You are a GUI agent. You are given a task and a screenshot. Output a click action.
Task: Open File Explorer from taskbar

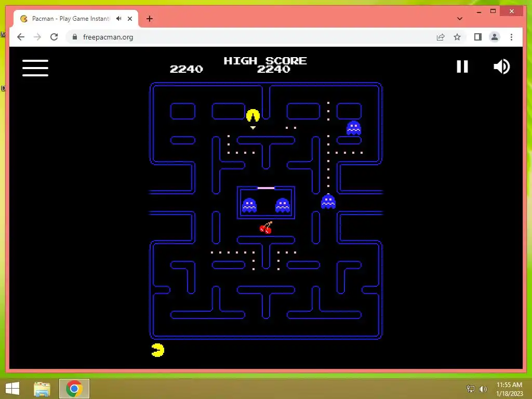coord(42,389)
